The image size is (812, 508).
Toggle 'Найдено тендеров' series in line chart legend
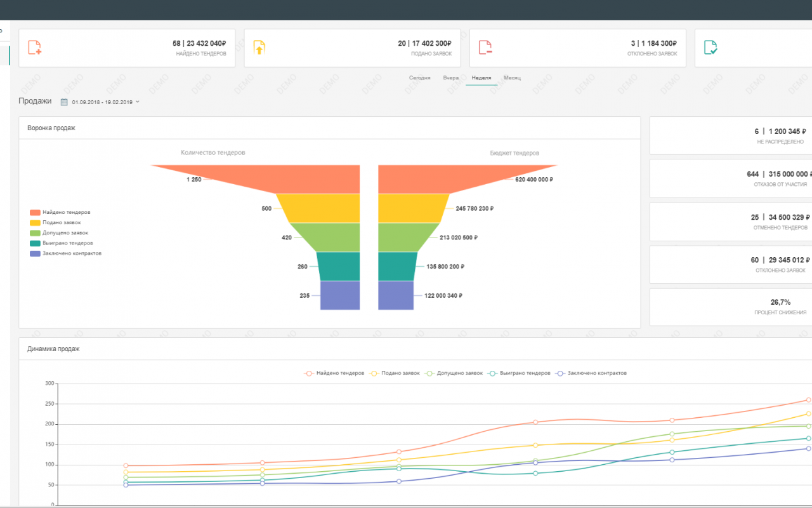[334, 373]
